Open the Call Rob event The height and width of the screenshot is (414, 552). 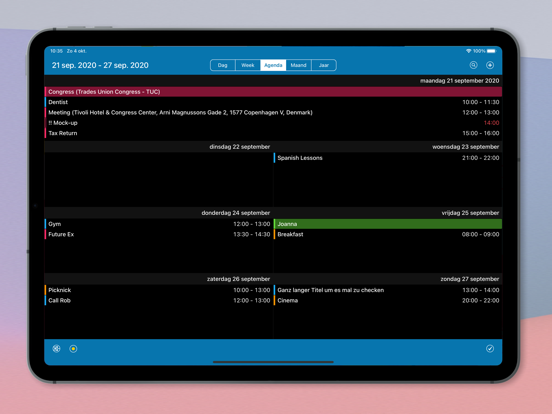coord(158,301)
